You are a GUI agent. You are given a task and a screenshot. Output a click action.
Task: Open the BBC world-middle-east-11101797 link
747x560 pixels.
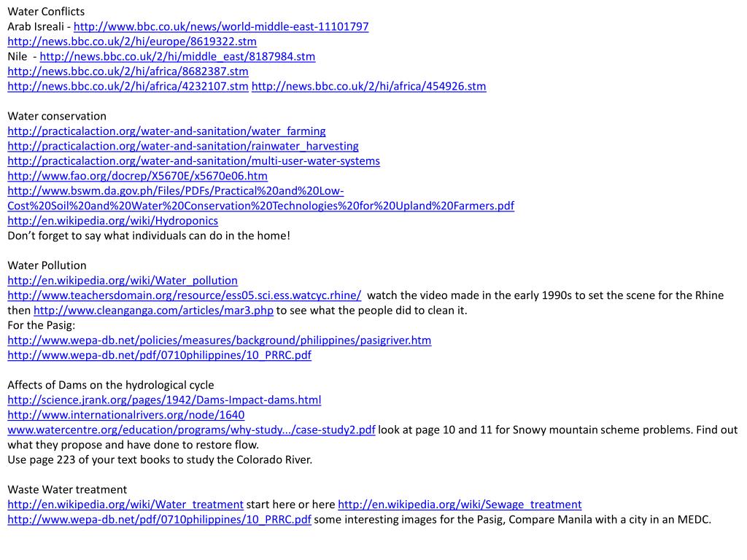pyautogui.click(x=221, y=27)
